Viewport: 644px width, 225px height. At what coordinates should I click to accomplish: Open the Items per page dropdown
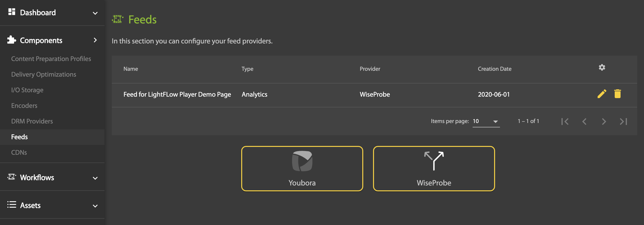(x=486, y=122)
